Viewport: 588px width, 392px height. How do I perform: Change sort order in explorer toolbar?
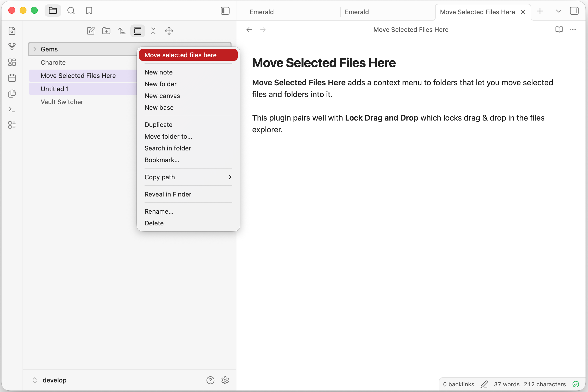click(122, 31)
